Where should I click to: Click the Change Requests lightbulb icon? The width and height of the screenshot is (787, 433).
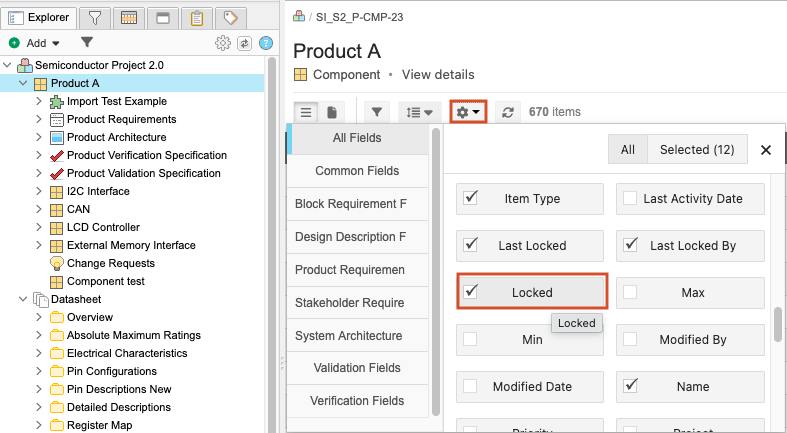coord(57,263)
